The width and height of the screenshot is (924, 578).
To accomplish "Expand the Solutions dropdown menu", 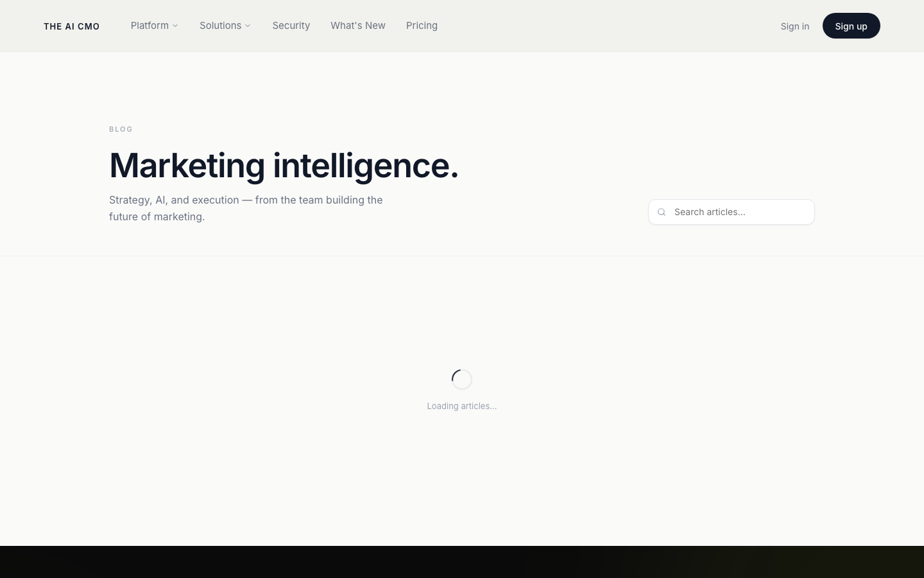I will [x=225, y=26].
